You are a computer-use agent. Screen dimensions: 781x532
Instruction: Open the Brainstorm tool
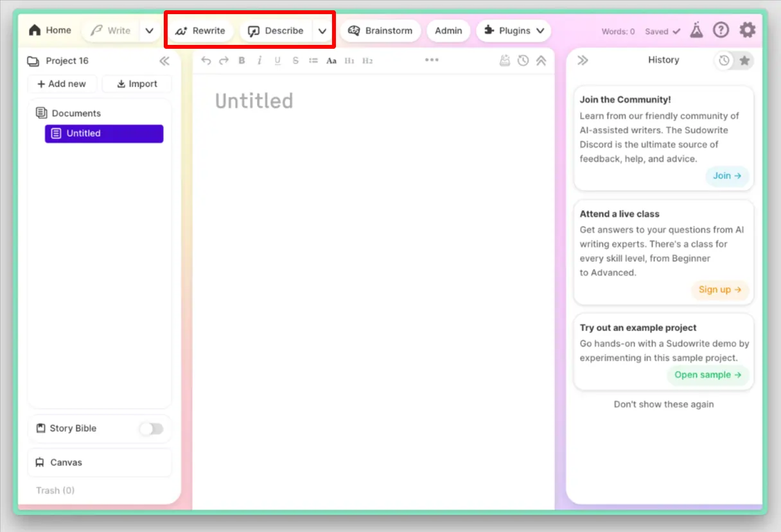(380, 30)
